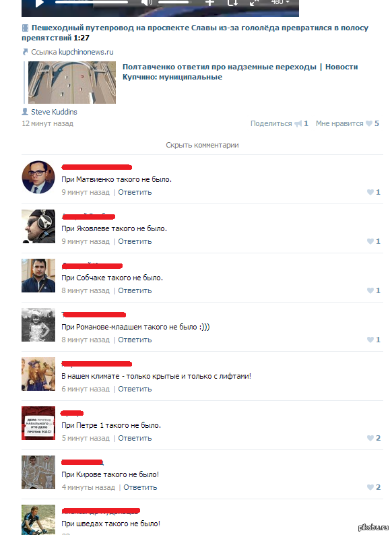Image resolution: width=392 pixels, height=535 pixels.
Task: Share post via the megaphone icon
Action: (298, 123)
